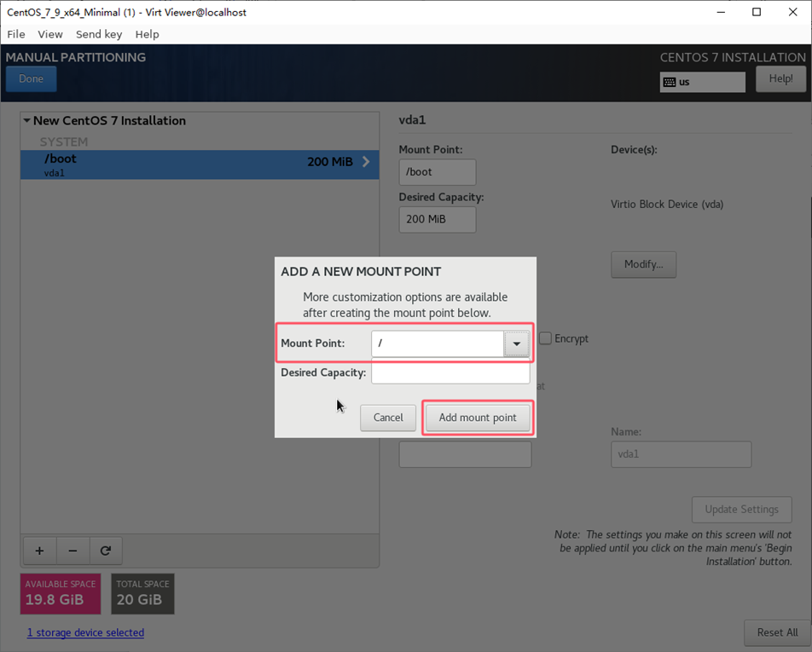Minimize the Virt Viewer window
The height and width of the screenshot is (652, 812).
[721, 12]
